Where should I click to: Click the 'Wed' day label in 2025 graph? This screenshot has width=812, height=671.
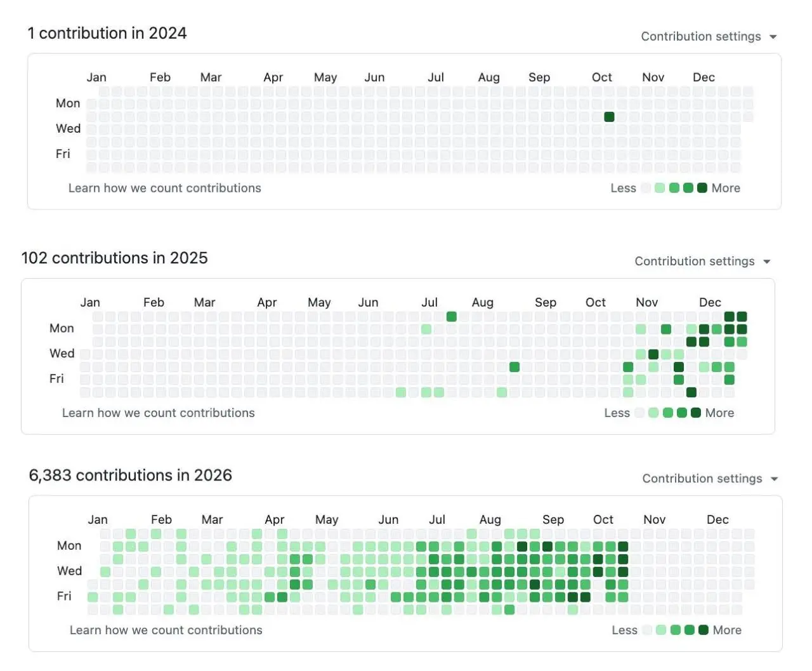tap(62, 353)
